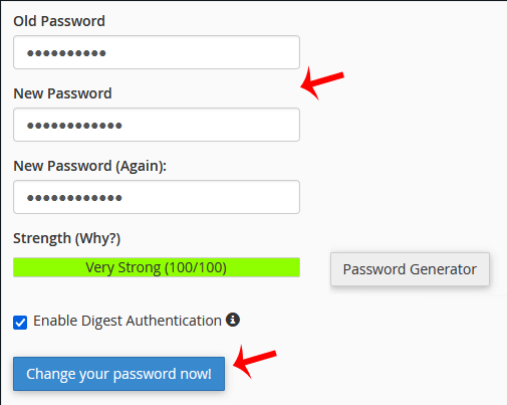
Task: Click the New Password field label
Action: click(x=63, y=93)
